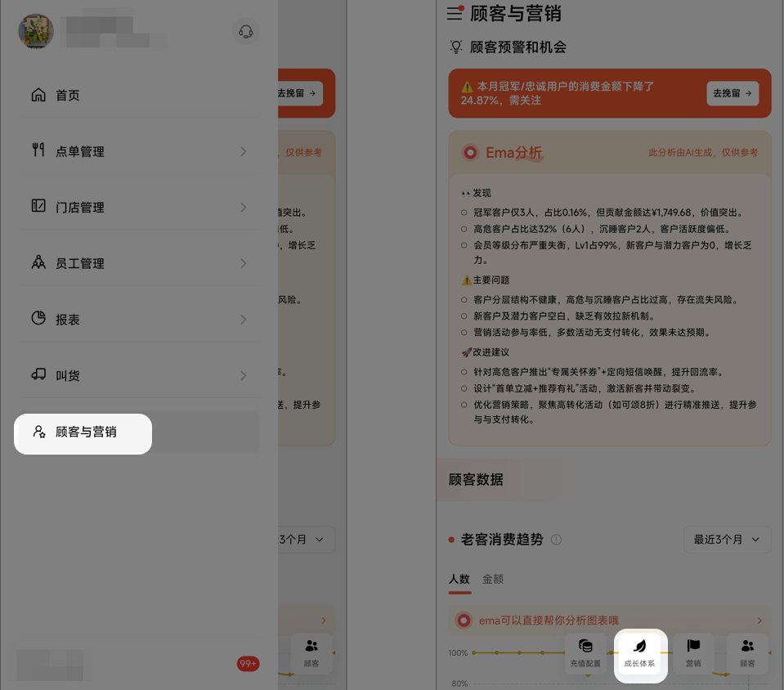Open the 最近3个月 period dropdown

(x=727, y=540)
